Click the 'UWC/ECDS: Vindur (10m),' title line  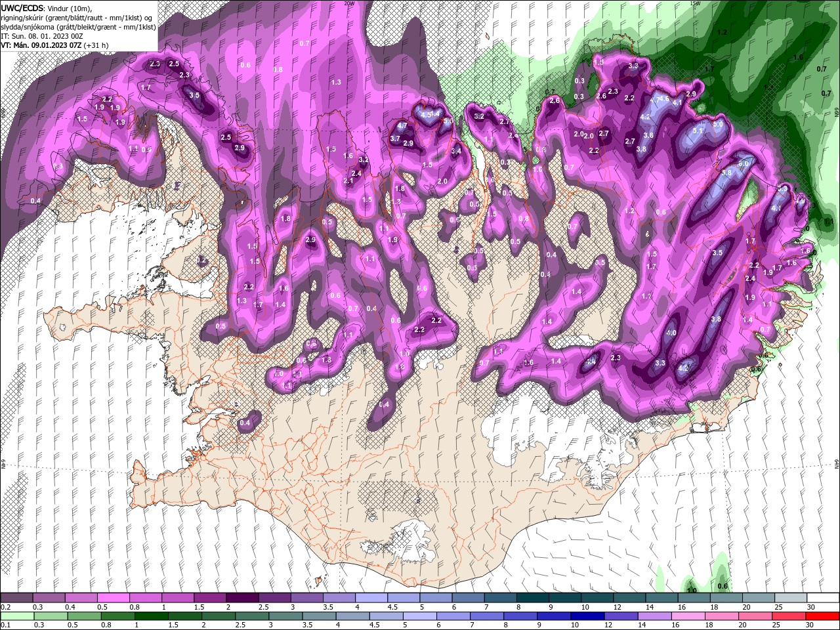coord(47,8)
